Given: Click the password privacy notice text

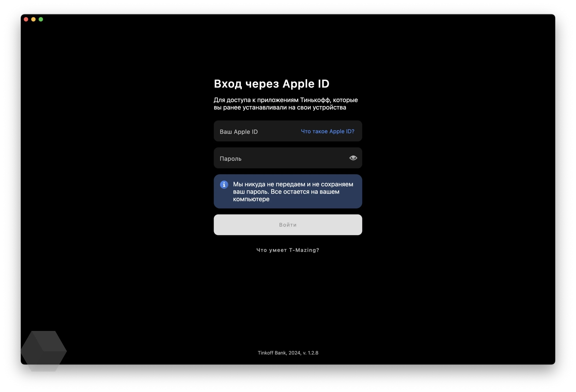Looking at the screenshot, I should click(x=293, y=192).
